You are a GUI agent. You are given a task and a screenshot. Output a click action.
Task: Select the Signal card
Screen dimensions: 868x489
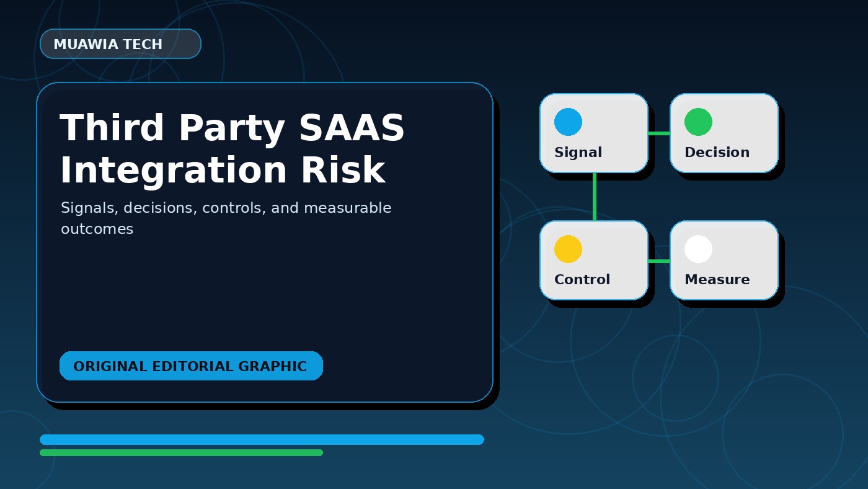594,133
